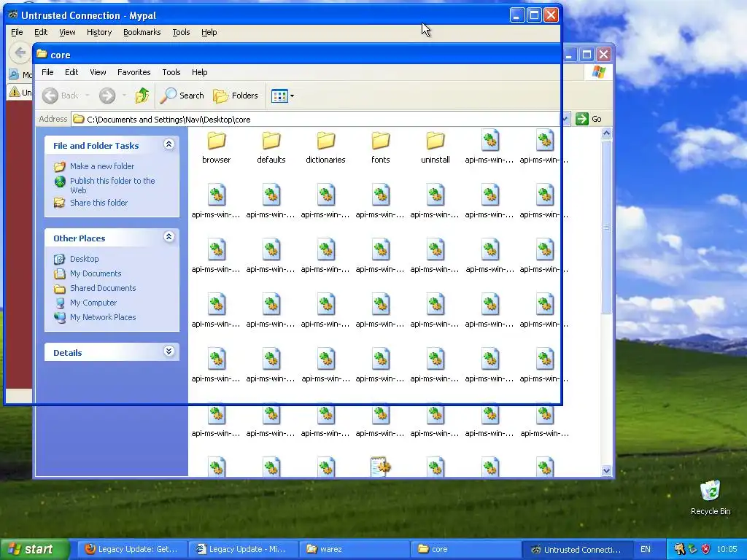Screen dimensions: 747x560
Task: Click the first system tray icon left of the clock
Action: [679, 550]
